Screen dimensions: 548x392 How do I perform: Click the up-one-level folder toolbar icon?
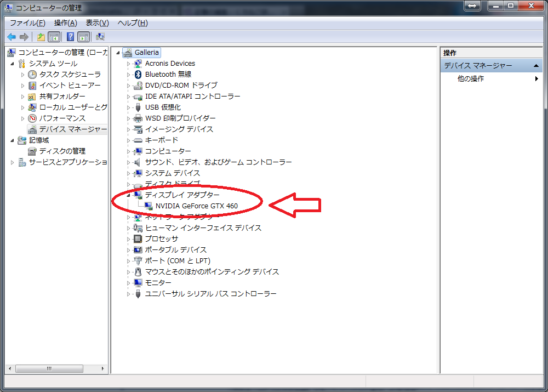click(x=41, y=37)
